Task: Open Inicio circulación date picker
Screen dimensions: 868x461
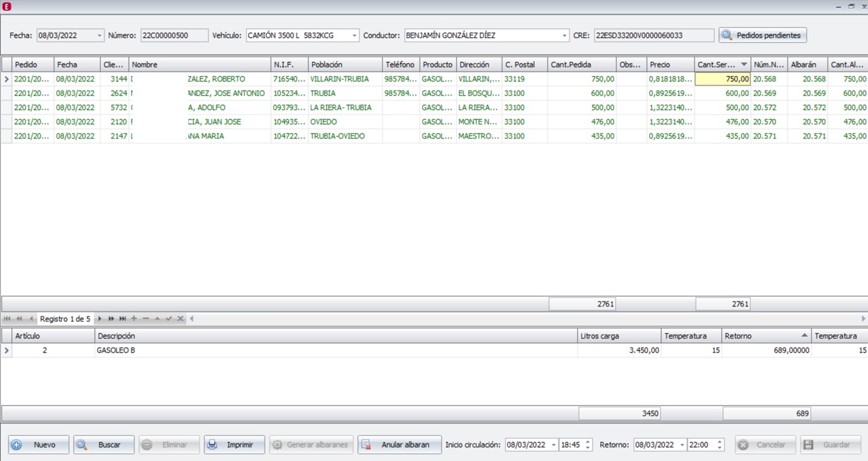Action: [x=553, y=445]
